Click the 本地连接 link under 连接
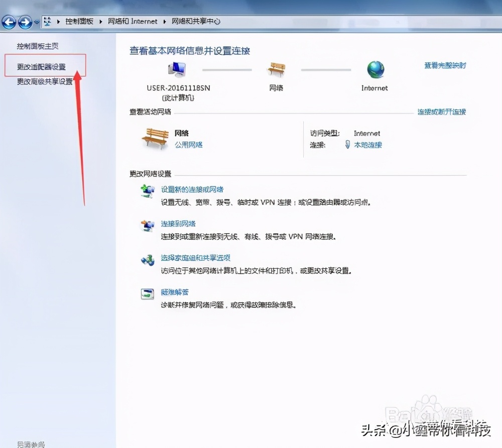The width and height of the screenshot is (502, 448). [368, 145]
